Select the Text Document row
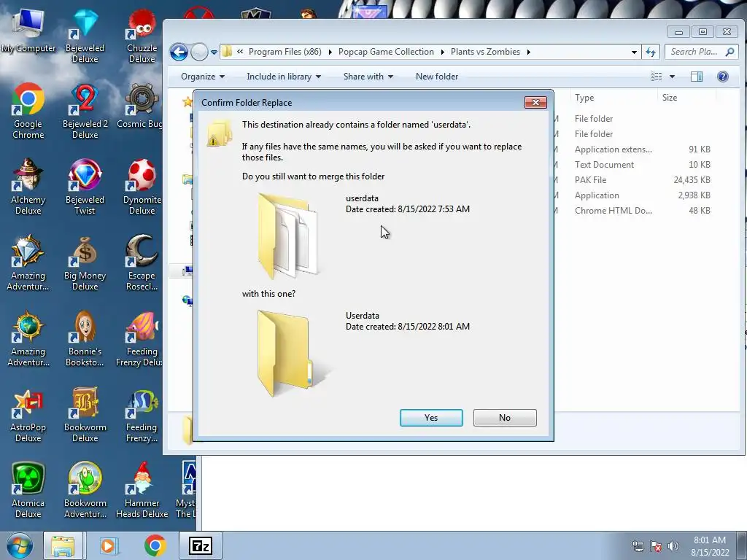The width and height of the screenshot is (747, 560). click(x=640, y=165)
